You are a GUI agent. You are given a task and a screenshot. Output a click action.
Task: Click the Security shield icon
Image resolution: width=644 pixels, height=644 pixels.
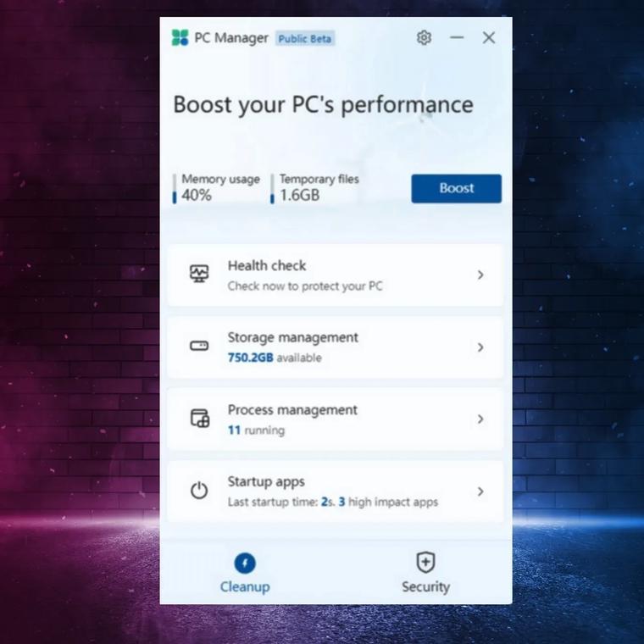[x=425, y=562]
